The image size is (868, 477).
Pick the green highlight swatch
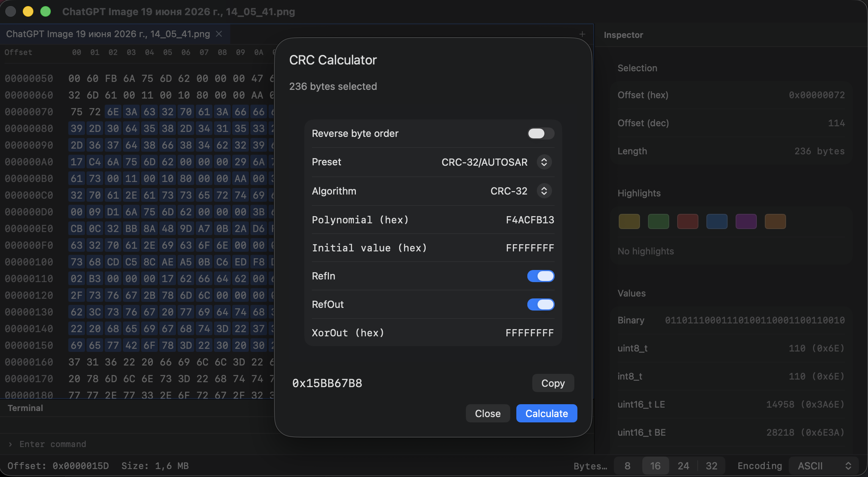[659, 221]
